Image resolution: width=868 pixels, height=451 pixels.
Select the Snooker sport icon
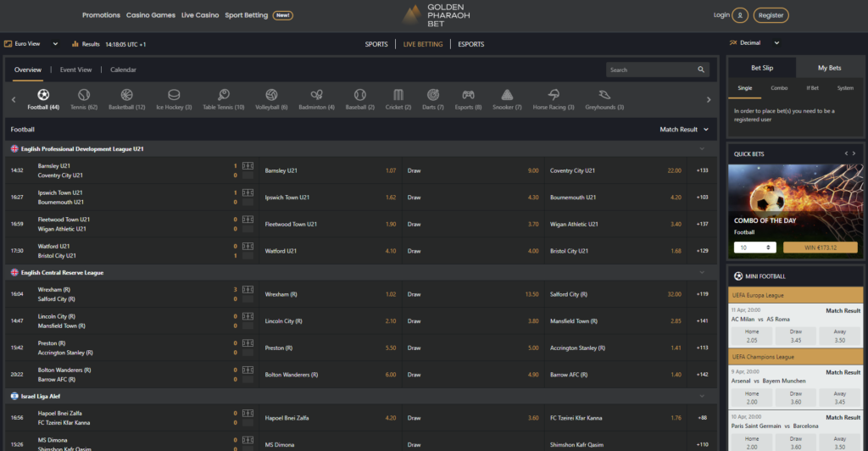click(x=507, y=95)
